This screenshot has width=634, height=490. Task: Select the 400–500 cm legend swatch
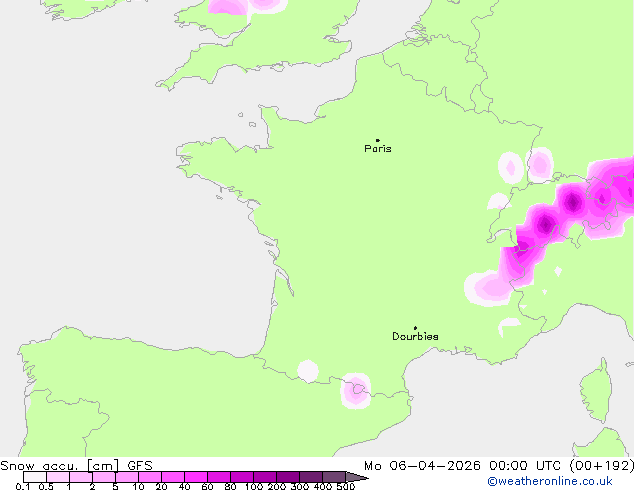tap(334, 477)
